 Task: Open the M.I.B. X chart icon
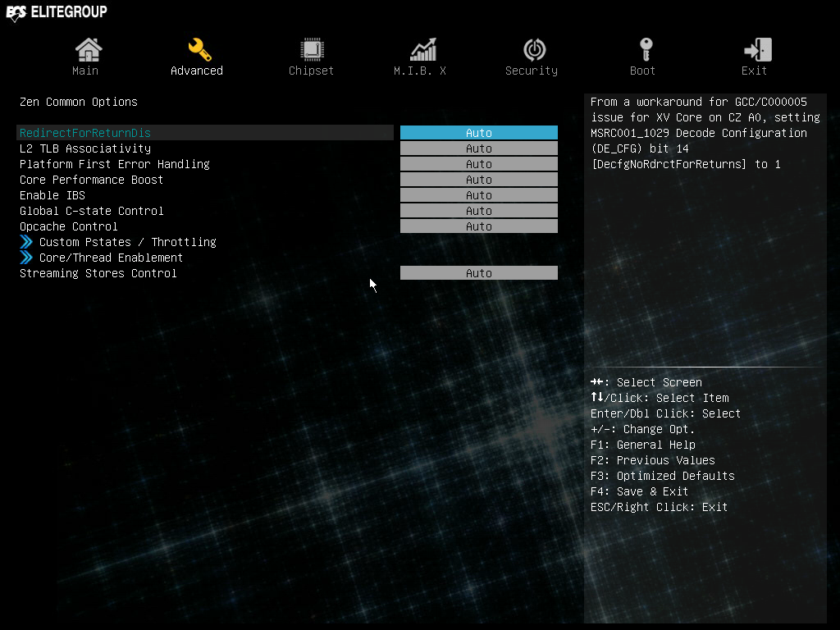click(423, 50)
